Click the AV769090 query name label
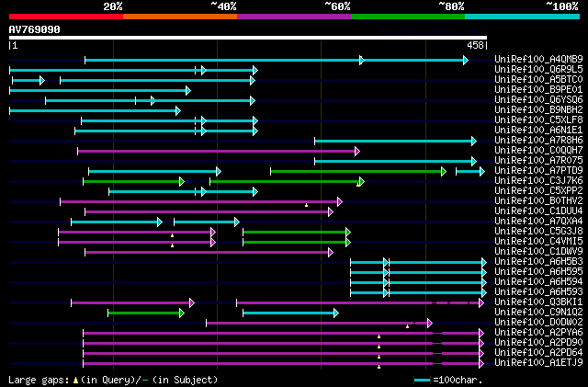This screenshot has height=387, width=588. [x=35, y=29]
